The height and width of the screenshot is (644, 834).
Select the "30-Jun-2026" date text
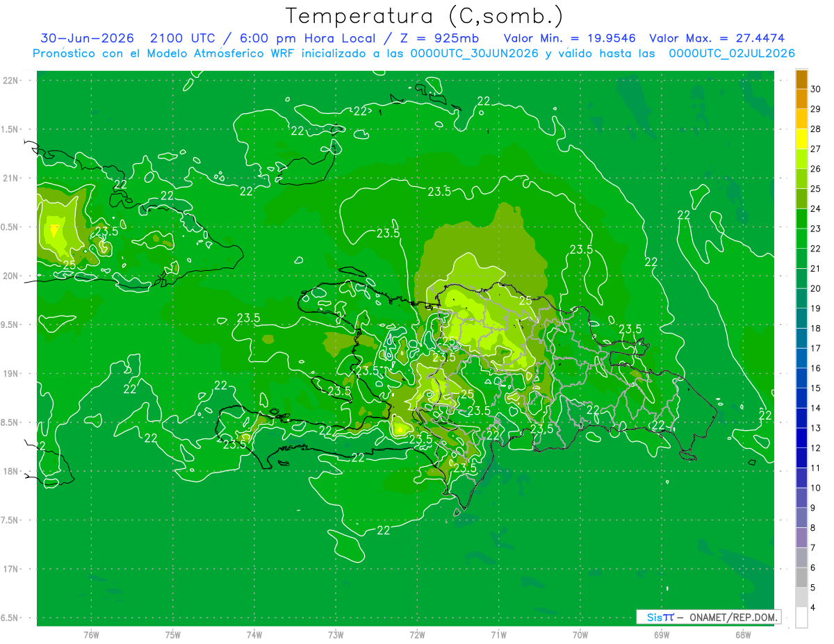88,38
